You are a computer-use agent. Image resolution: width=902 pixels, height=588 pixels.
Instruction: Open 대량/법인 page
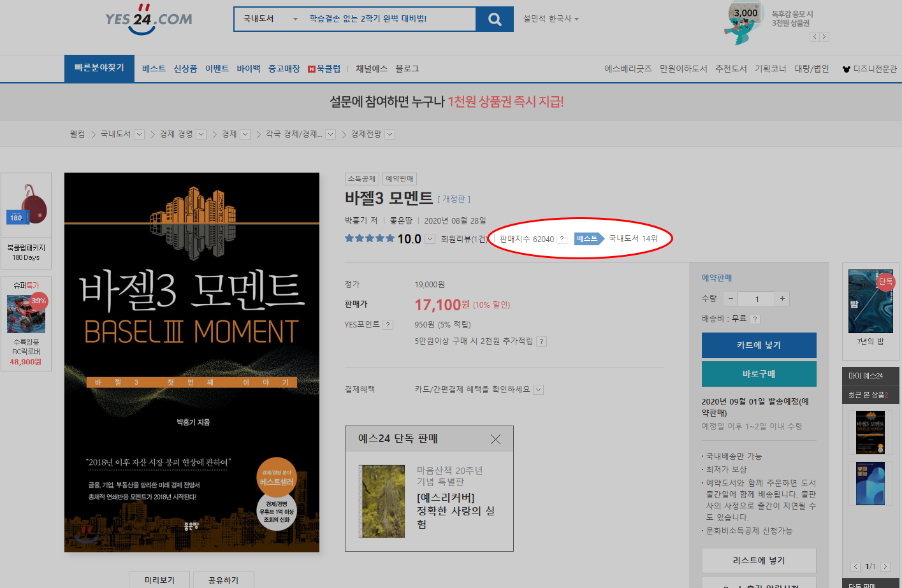click(x=811, y=69)
